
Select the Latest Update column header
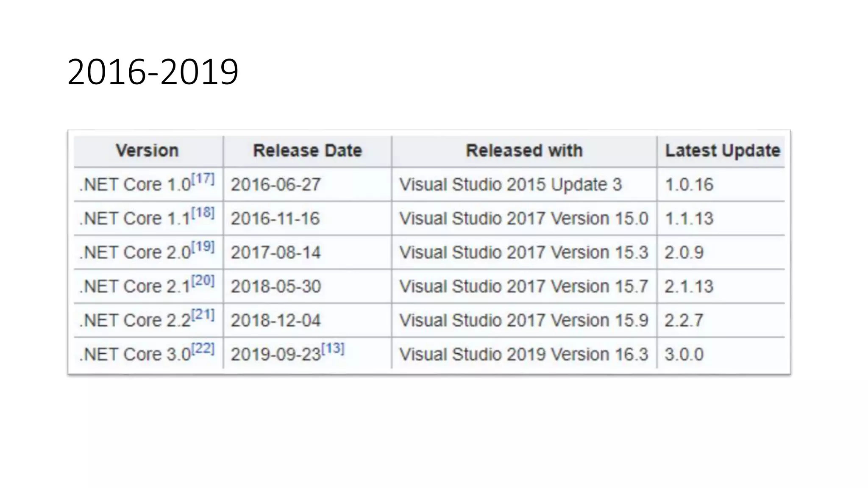pyautogui.click(x=722, y=151)
